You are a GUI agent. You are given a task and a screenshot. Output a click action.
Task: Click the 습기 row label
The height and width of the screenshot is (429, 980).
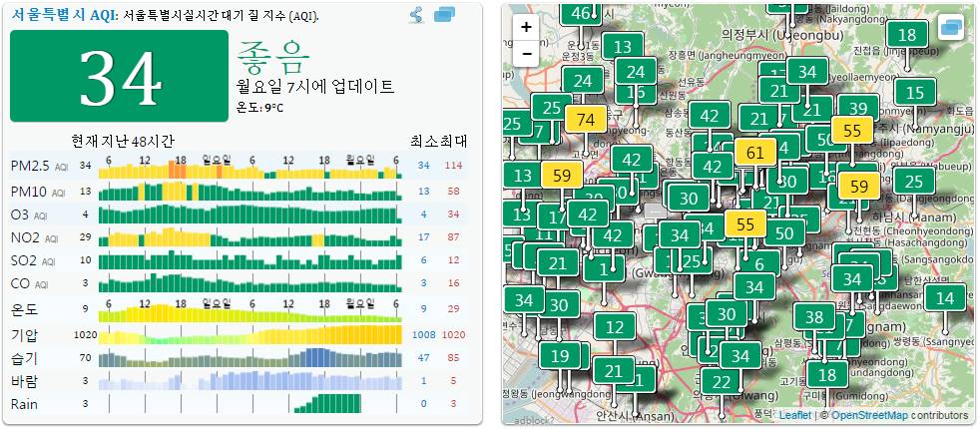(24, 358)
